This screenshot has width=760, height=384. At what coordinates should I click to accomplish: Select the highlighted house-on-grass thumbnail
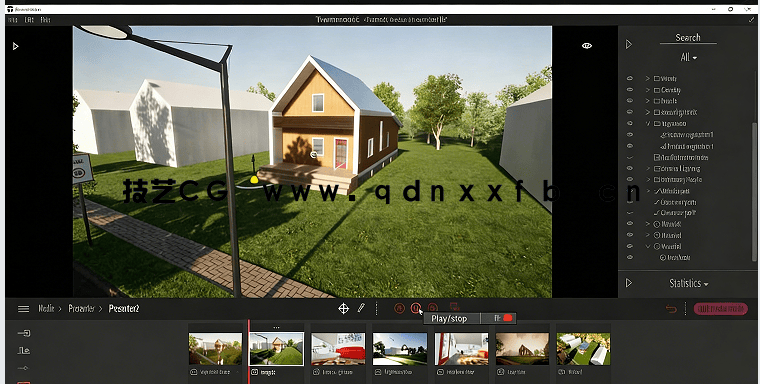pos(276,349)
